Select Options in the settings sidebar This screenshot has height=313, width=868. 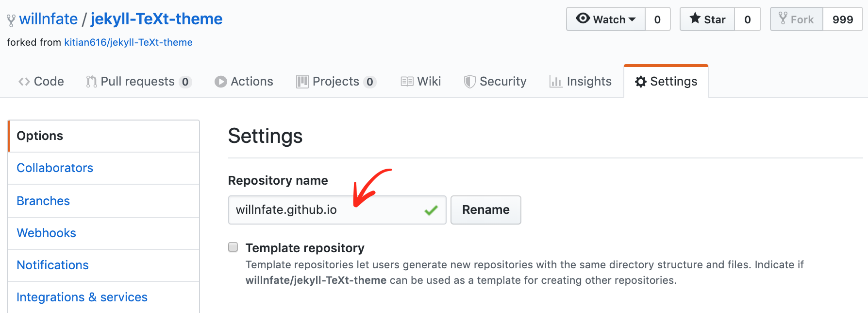click(103, 136)
